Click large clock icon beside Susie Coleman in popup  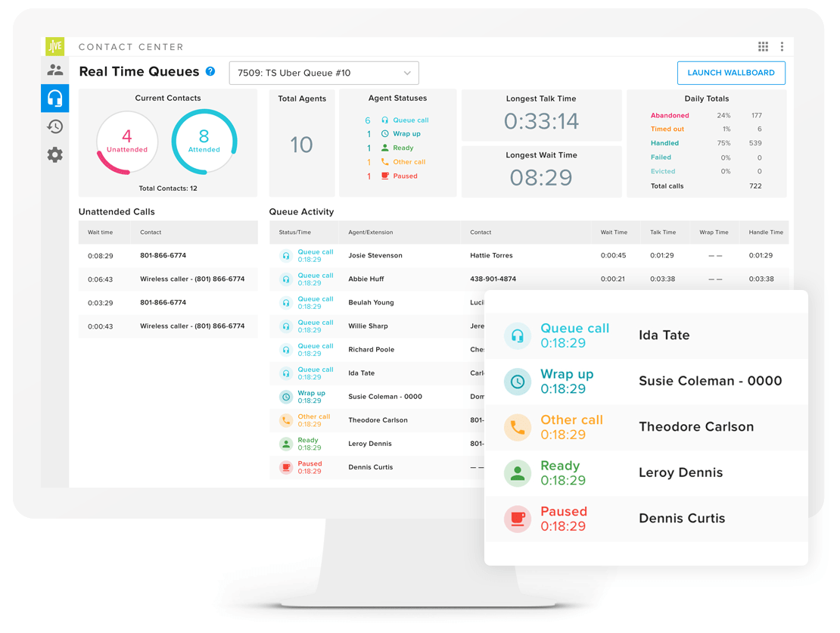(x=518, y=382)
